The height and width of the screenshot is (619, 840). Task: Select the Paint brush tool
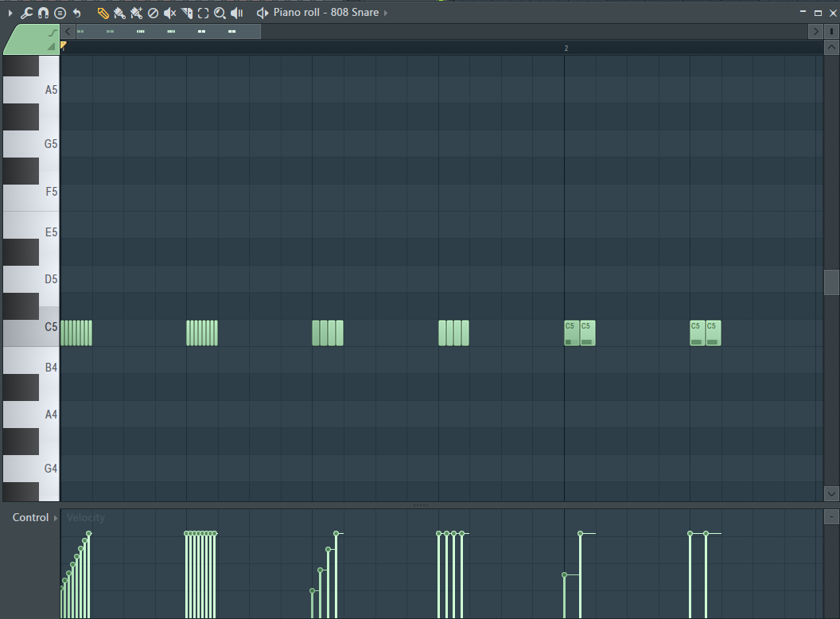click(x=119, y=13)
